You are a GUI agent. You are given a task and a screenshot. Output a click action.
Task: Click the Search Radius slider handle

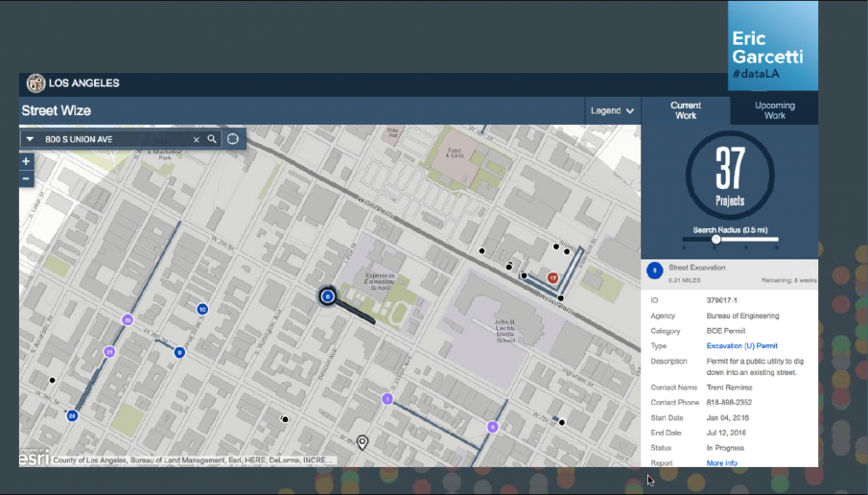tap(716, 239)
